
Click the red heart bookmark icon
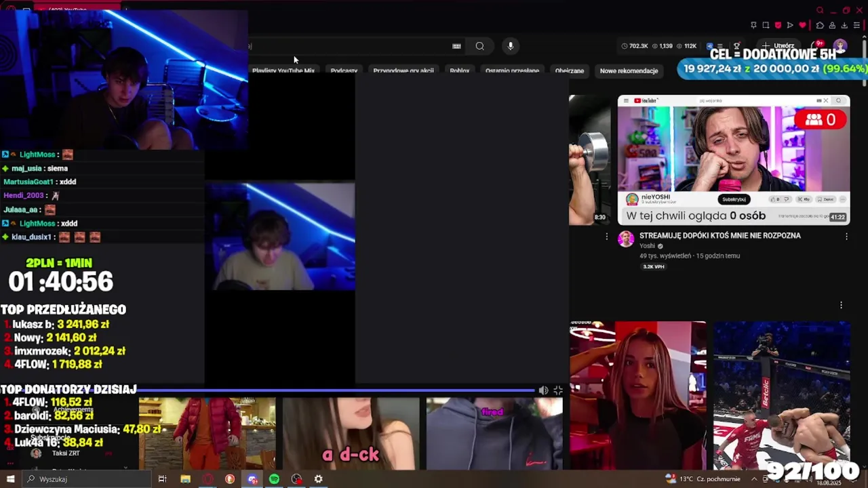pyautogui.click(x=803, y=25)
